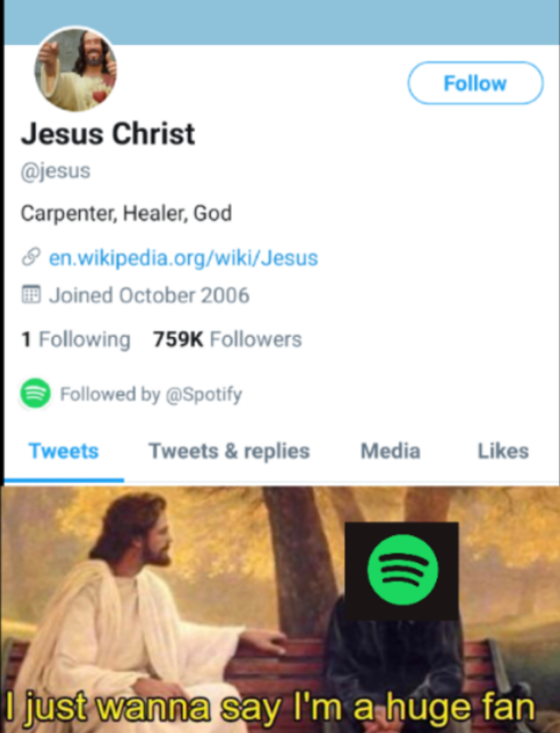Click the Carpenter, Healer, God bio
The height and width of the screenshot is (733, 560).
126,213
